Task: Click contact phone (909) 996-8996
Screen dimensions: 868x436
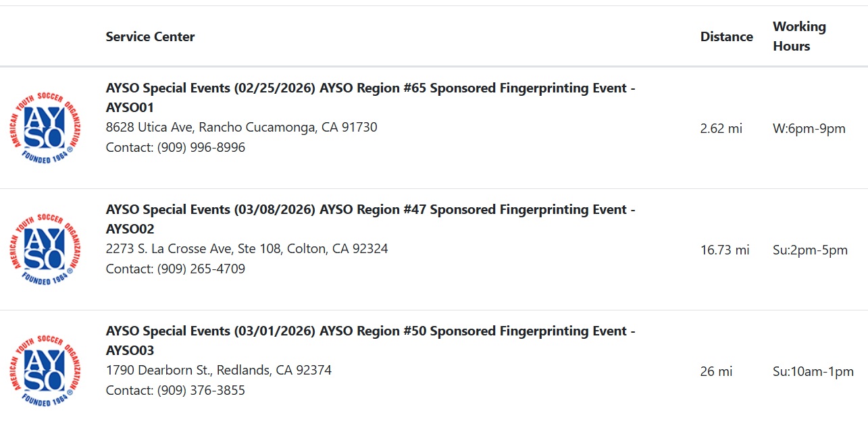Action: (x=201, y=147)
